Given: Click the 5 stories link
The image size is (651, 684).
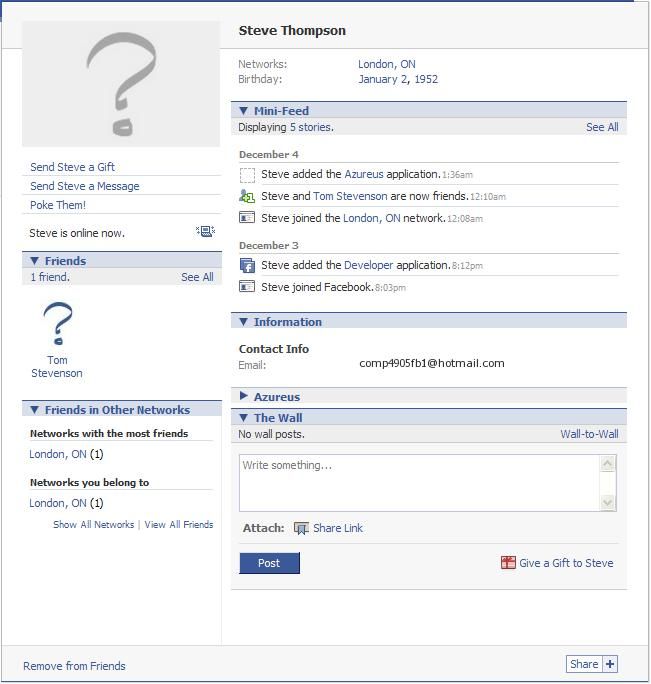Looking at the screenshot, I should click(312, 127).
